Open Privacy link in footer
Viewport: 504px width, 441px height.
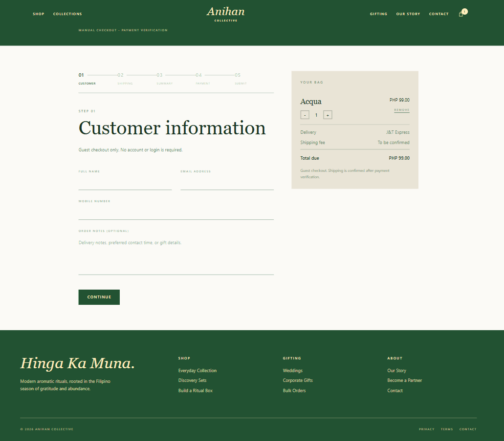[427, 429]
